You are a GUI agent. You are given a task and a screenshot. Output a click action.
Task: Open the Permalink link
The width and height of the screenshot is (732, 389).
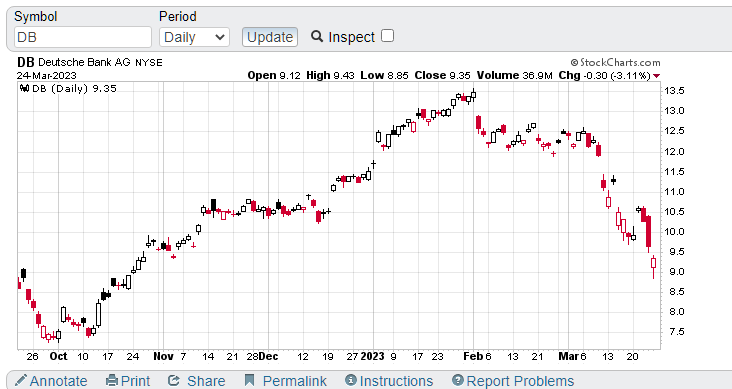[295, 381]
